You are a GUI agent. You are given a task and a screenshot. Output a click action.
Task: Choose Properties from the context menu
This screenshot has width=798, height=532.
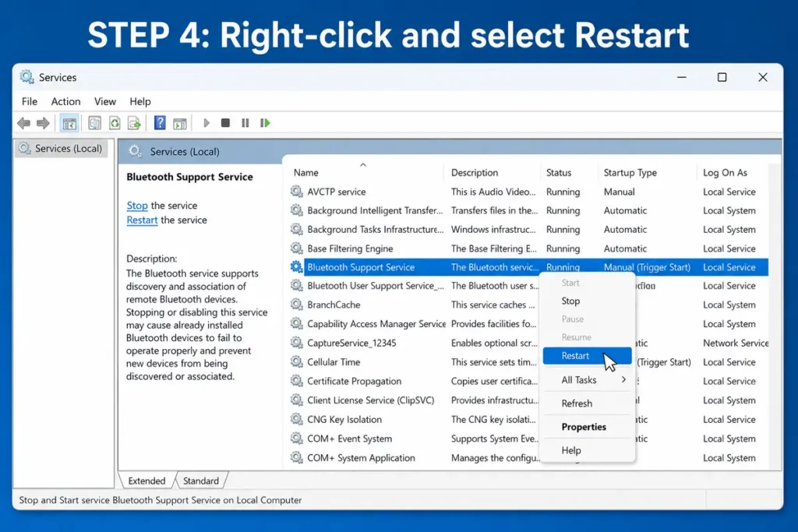(x=583, y=427)
